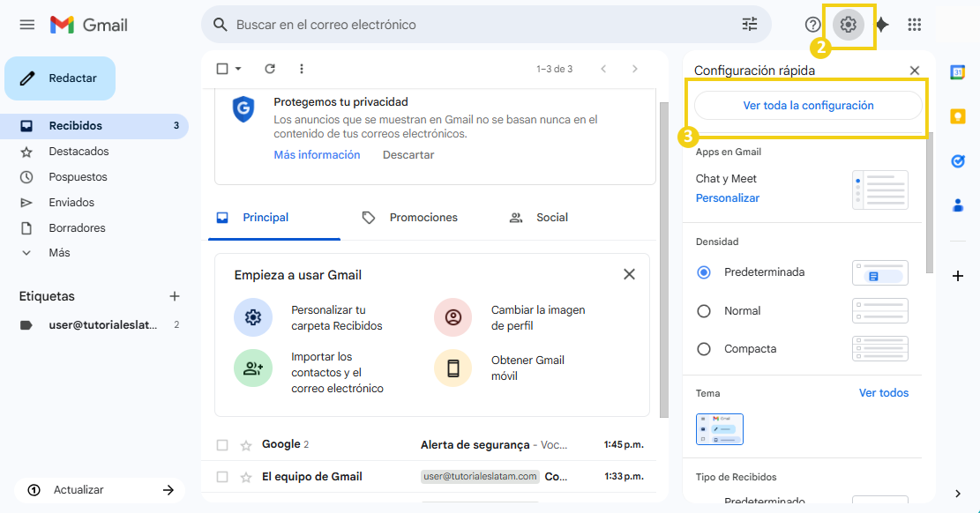Go to the older messages arrow
The height and width of the screenshot is (513, 980).
[x=635, y=69]
